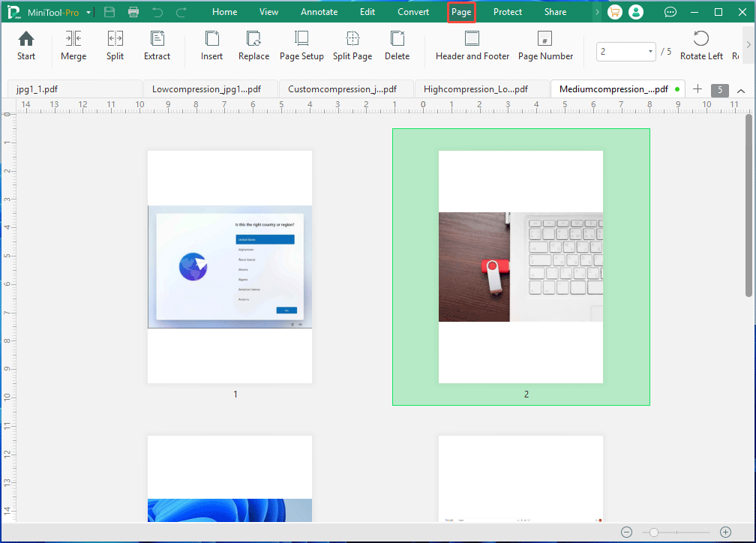Open the Page Number tool
Viewport: 756px width, 543px height.
tap(545, 45)
